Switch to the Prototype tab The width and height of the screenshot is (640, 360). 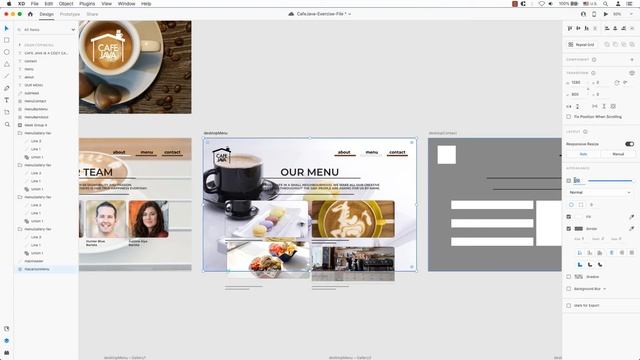pyautogui.click(x=70, y=14)
